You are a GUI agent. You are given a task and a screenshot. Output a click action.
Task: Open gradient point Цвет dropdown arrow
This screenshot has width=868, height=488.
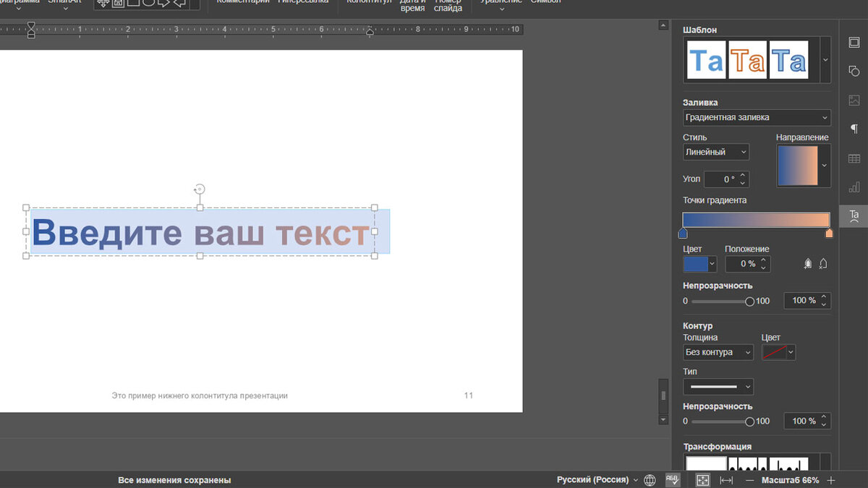[712, 264]
